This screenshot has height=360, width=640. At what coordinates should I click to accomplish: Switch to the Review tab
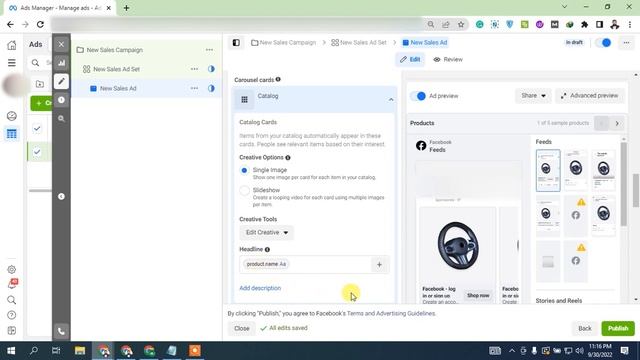pyautogui.click(x=448, y=60)
